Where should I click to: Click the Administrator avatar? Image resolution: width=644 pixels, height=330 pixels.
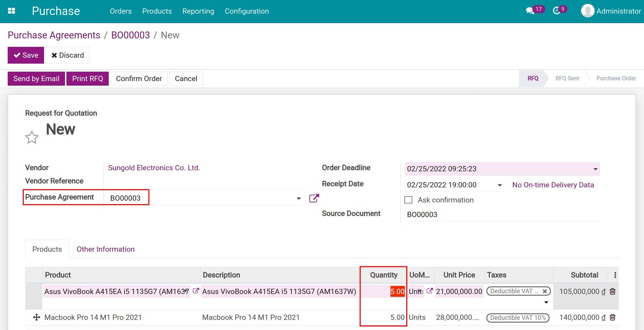(588, 10)
